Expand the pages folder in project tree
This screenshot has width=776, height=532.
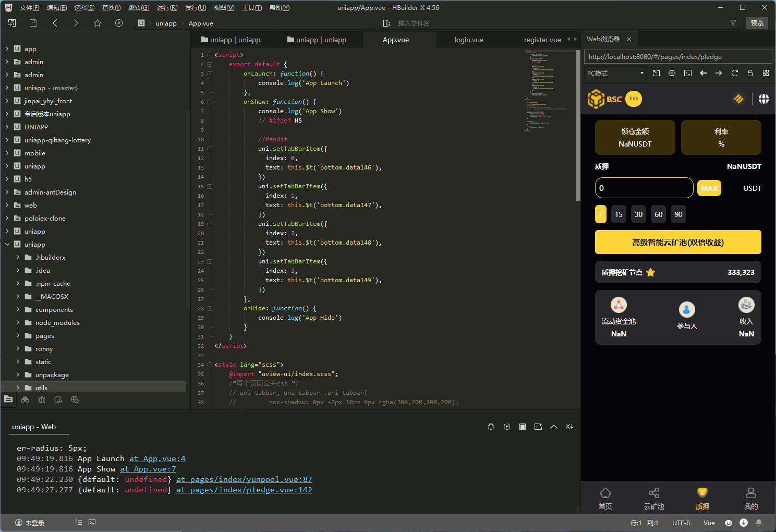coord(45,336)
